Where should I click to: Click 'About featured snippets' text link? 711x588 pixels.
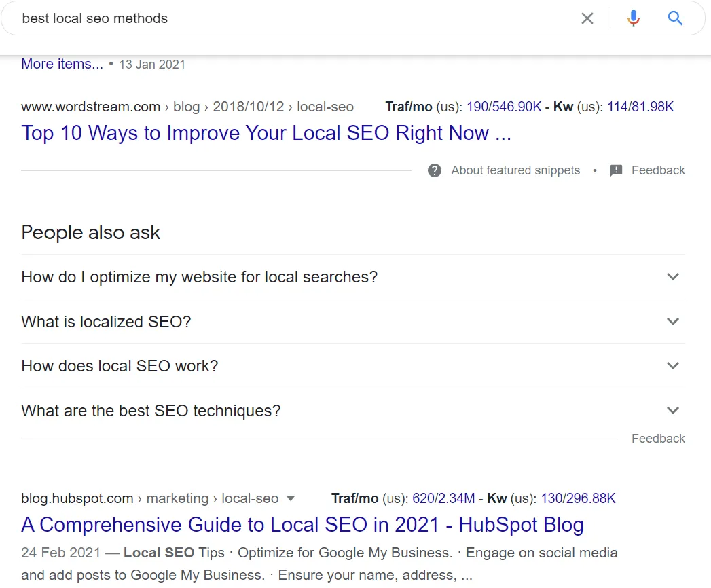(515, 170)
